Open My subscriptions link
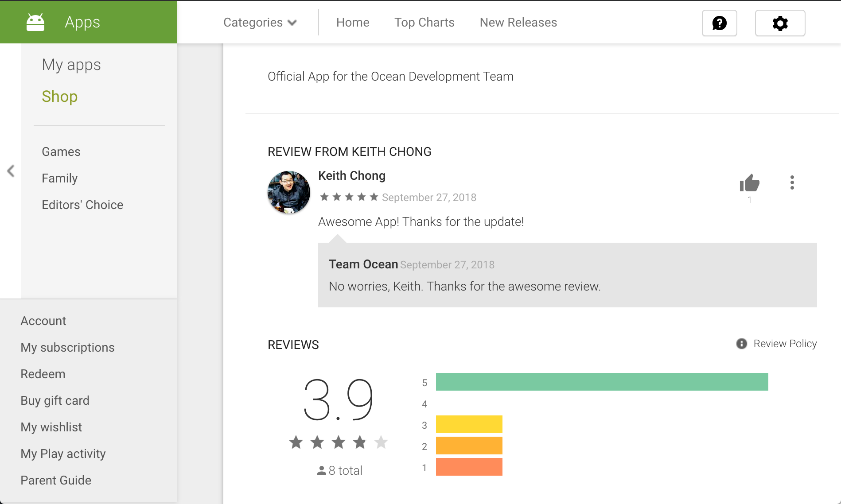This screenshot has height=504, width=841. (67, 348)
